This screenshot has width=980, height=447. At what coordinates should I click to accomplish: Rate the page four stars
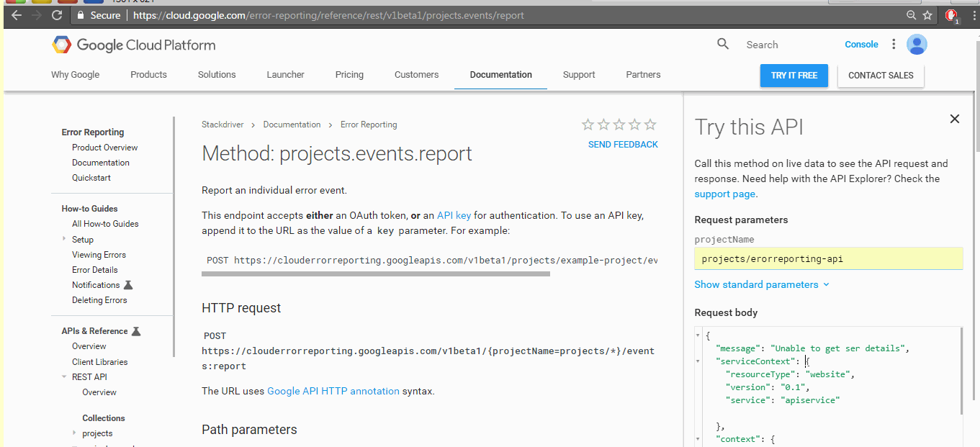[x=634, y=125]
